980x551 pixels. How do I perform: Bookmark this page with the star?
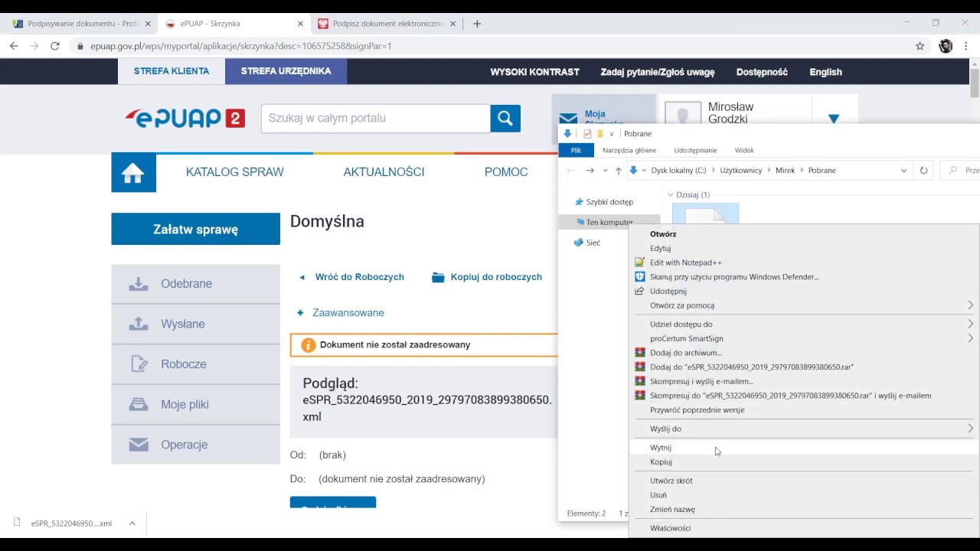coord(920,46)
